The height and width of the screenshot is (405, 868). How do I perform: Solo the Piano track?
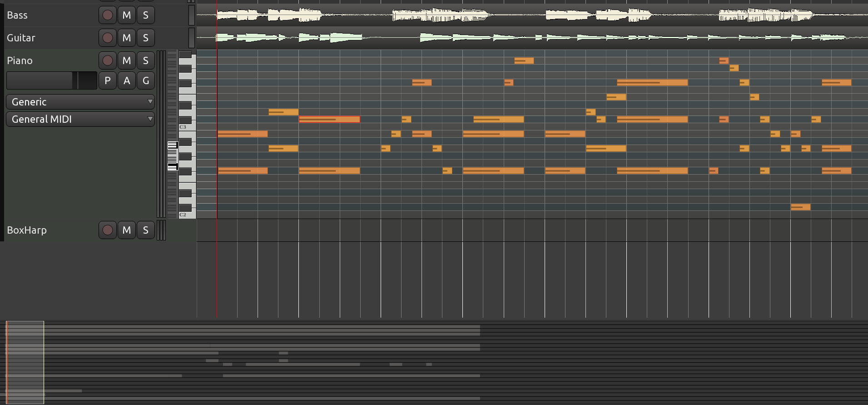tap(146, 60)
